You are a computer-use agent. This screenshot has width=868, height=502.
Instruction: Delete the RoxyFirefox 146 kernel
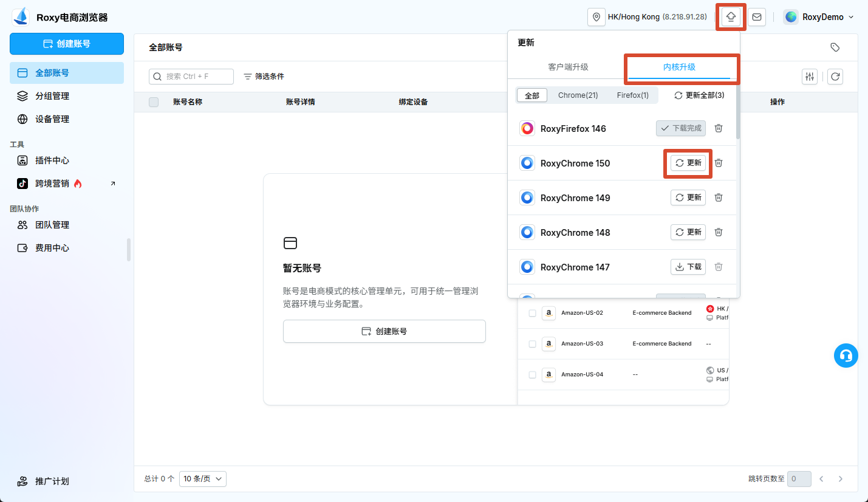pyautogui.click(x=719, y=128)
